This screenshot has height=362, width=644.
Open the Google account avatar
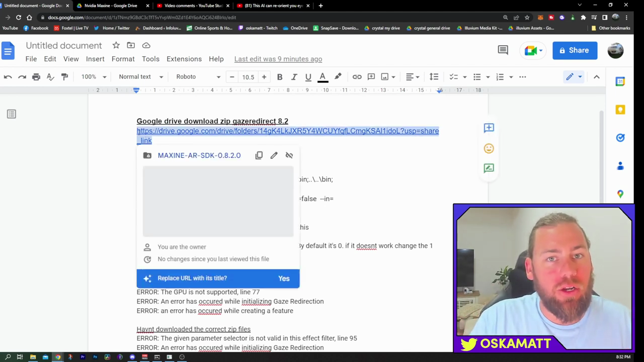[x=616, y=50]
